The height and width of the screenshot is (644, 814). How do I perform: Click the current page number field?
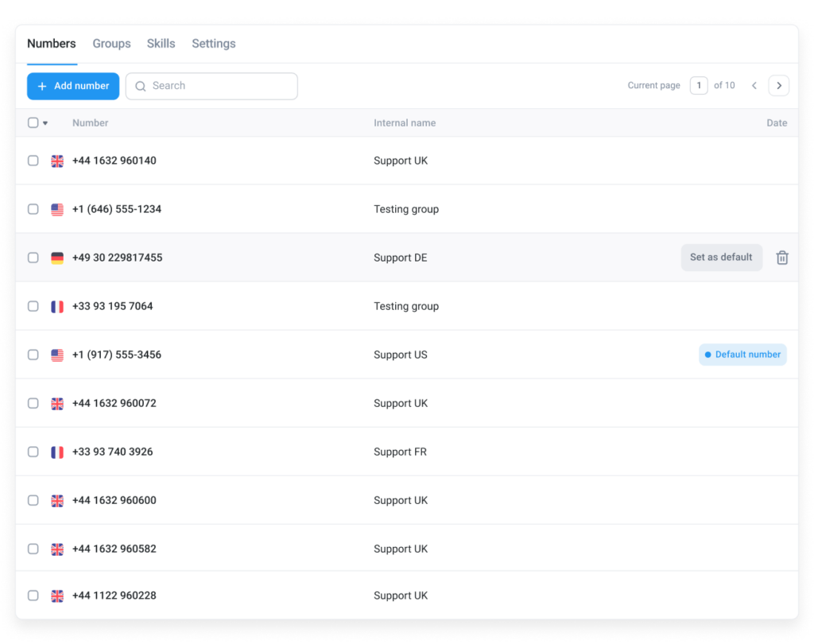click(x=699, y=86)
